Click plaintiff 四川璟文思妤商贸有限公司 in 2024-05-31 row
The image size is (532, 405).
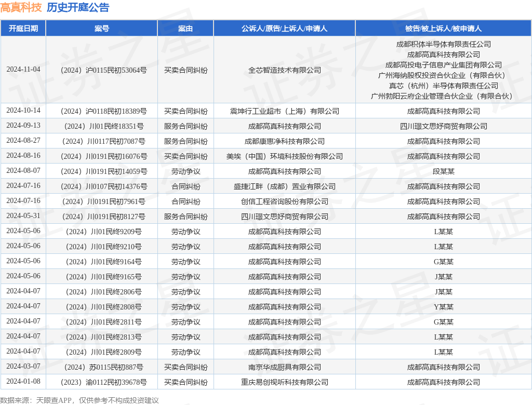pyautogui.click(x=285, y=217)
